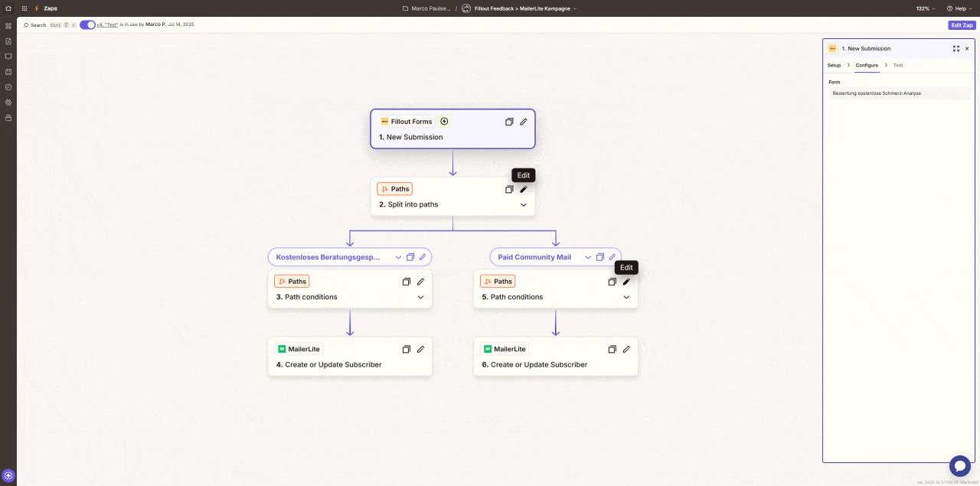Click the pencil icon on Path conditions step 5
The image size is (980, 486).
[x=626, y=282]
